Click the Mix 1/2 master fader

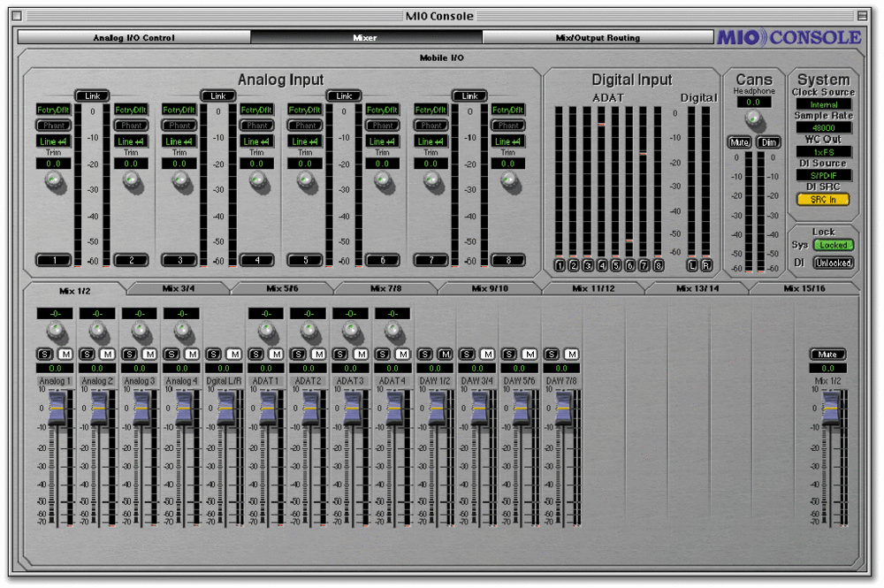tap(830, 408)
